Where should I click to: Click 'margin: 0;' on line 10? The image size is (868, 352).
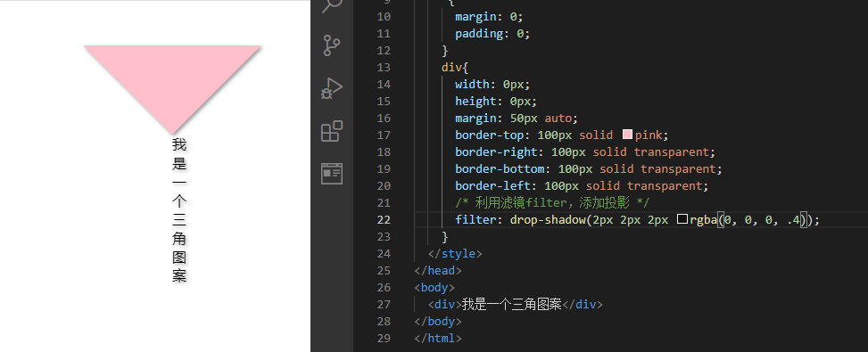(489, 17)
